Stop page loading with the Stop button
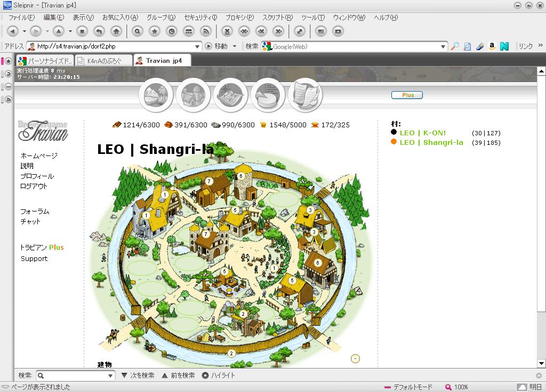 click(x=82, y=31)
